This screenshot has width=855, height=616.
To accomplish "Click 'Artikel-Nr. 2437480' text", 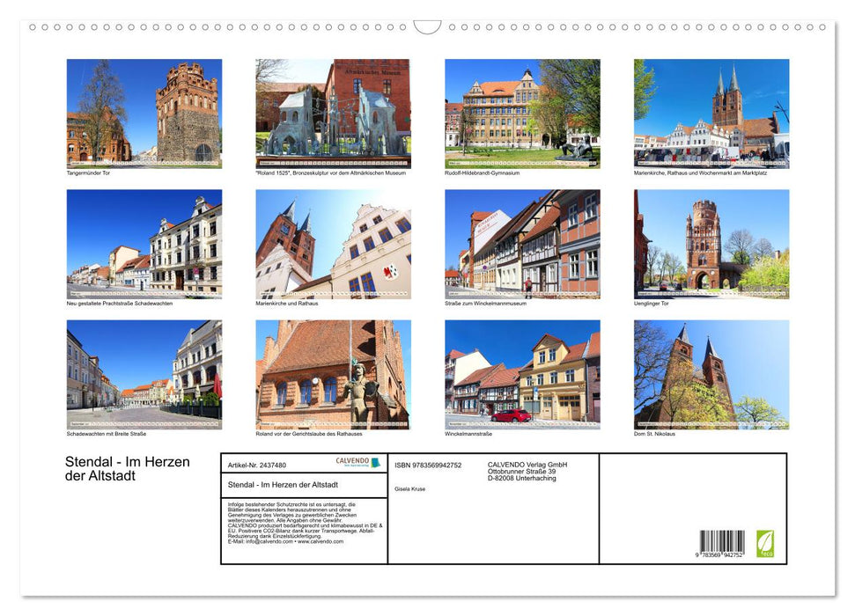I will coord(257,466).
